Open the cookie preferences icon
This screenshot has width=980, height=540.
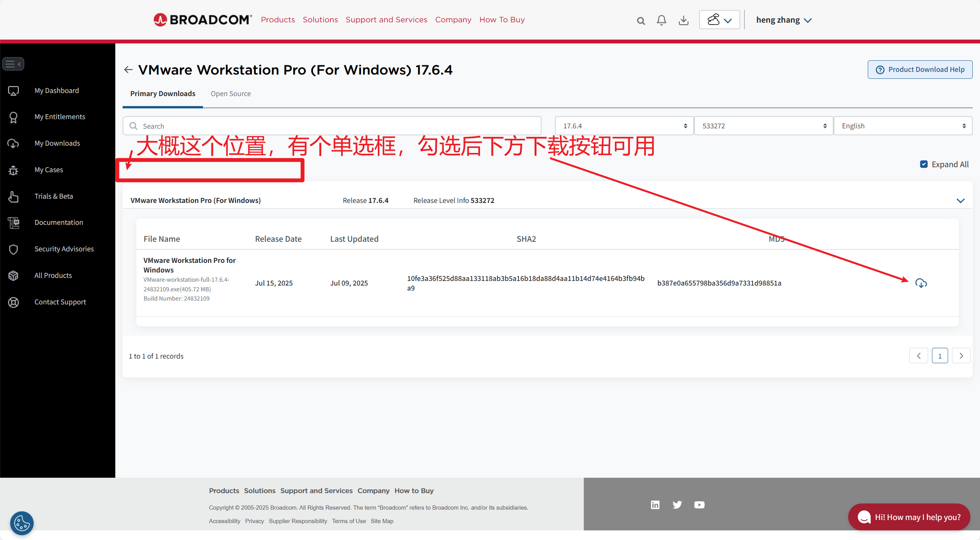point(22,523)
